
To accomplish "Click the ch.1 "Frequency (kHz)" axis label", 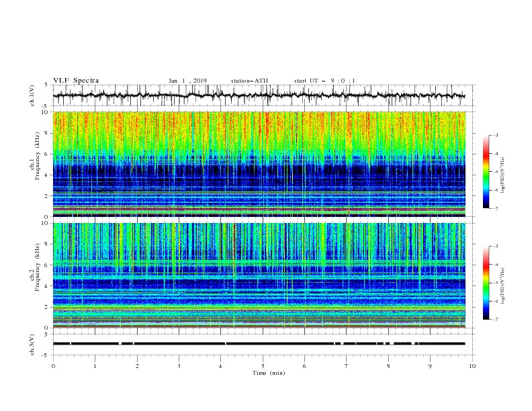I will pos(36,156).
